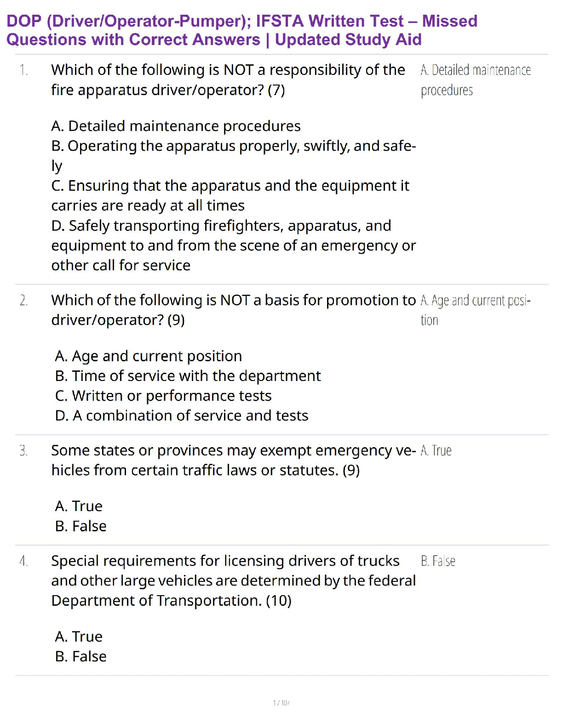563x728 pixels.
Task: Click the question number 4 marker
Action: [x=23, y=561]
